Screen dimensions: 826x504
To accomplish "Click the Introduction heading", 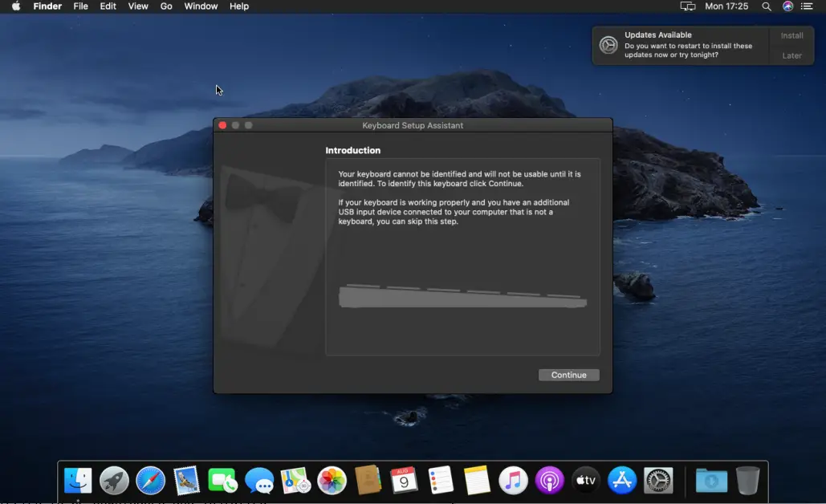I will coord(353,151).
